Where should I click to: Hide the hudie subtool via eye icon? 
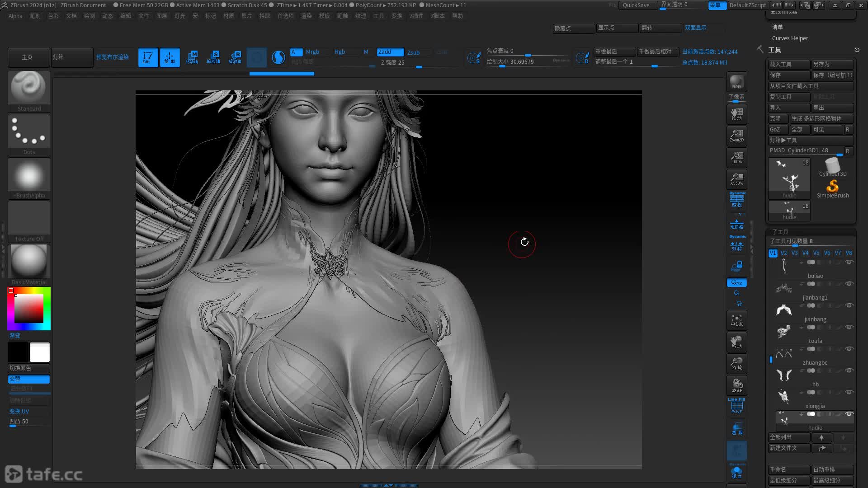tap(849, 414)
